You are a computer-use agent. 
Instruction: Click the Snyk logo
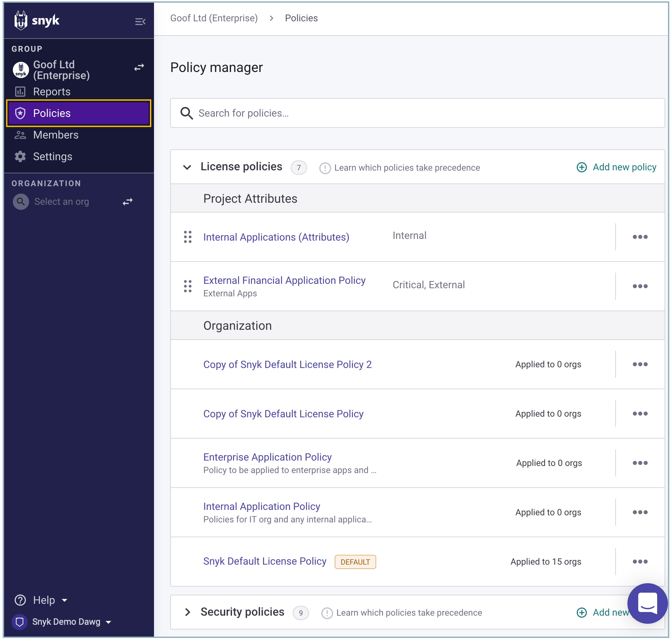(x=37, y=21)
